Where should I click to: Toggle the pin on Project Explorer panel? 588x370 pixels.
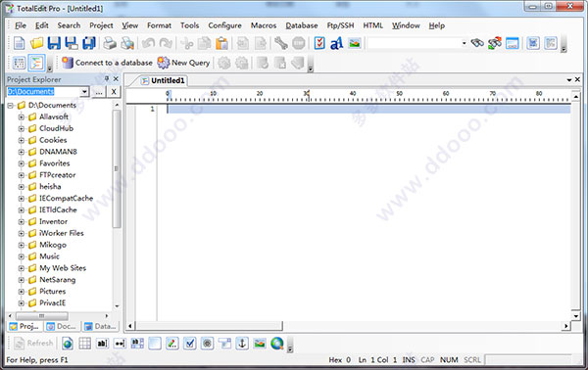point(107,79)
